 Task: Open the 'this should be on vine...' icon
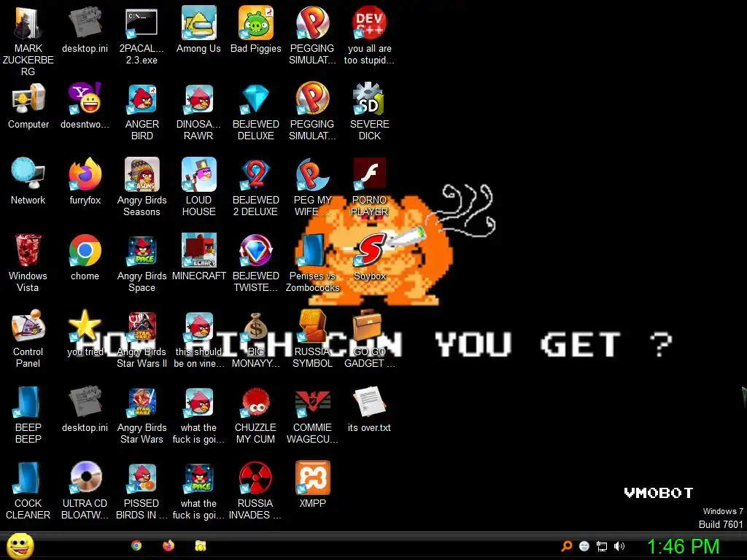198,326
